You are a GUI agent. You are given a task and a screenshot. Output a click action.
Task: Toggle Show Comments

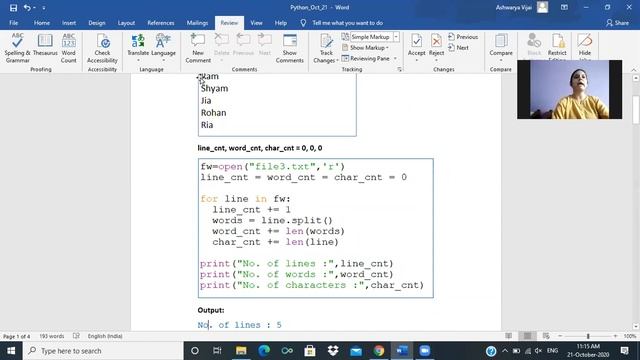[x=290, y=48]
